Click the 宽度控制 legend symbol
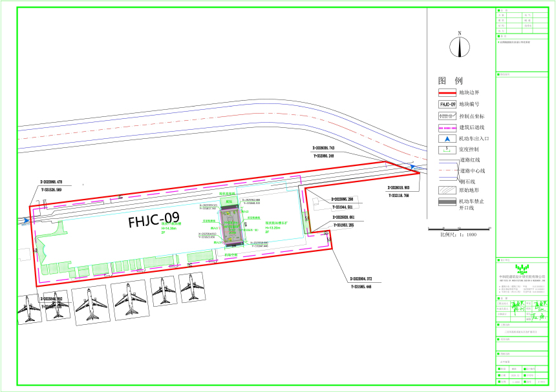Screen dimensions: 556x392 click(447, 150)
